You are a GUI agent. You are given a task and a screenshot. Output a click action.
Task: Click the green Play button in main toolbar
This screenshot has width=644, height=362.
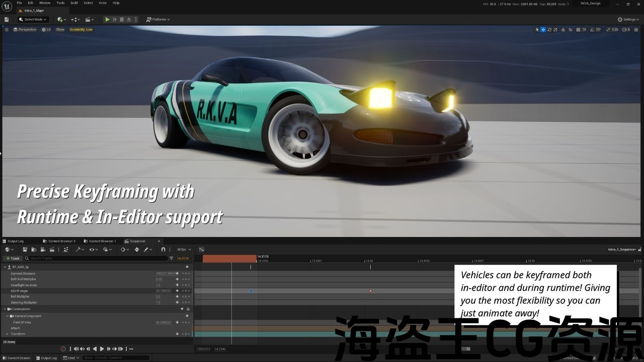point(107,20)
